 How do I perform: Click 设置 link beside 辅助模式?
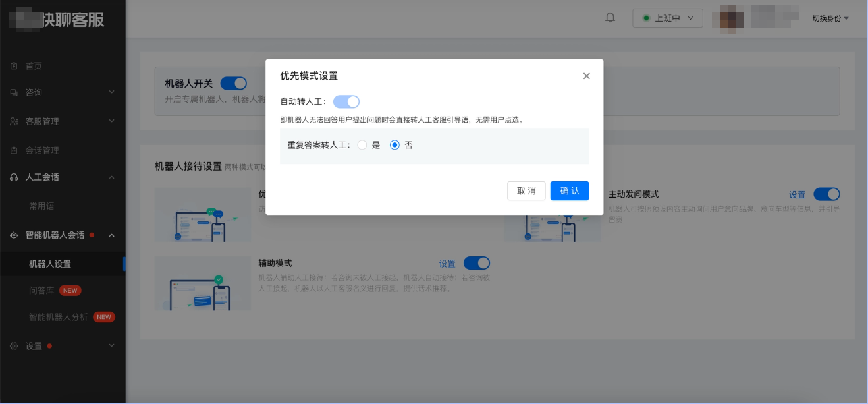coord(447,263)
